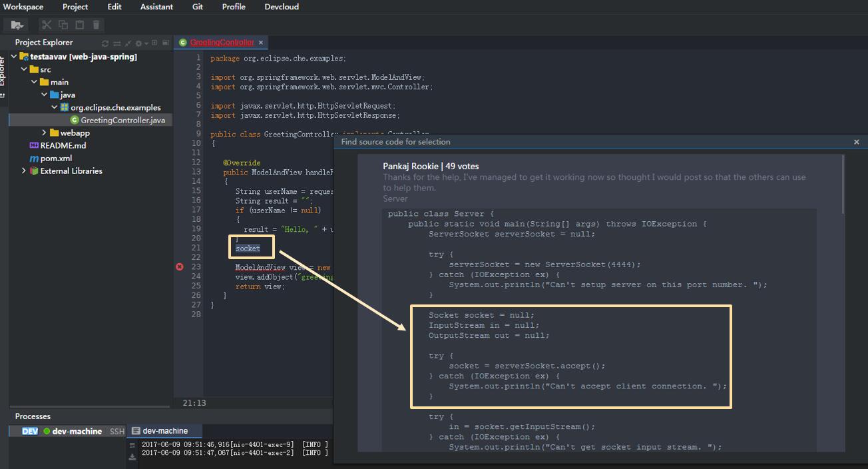Click the green status dot beside dev-machine

pos(47,432)
